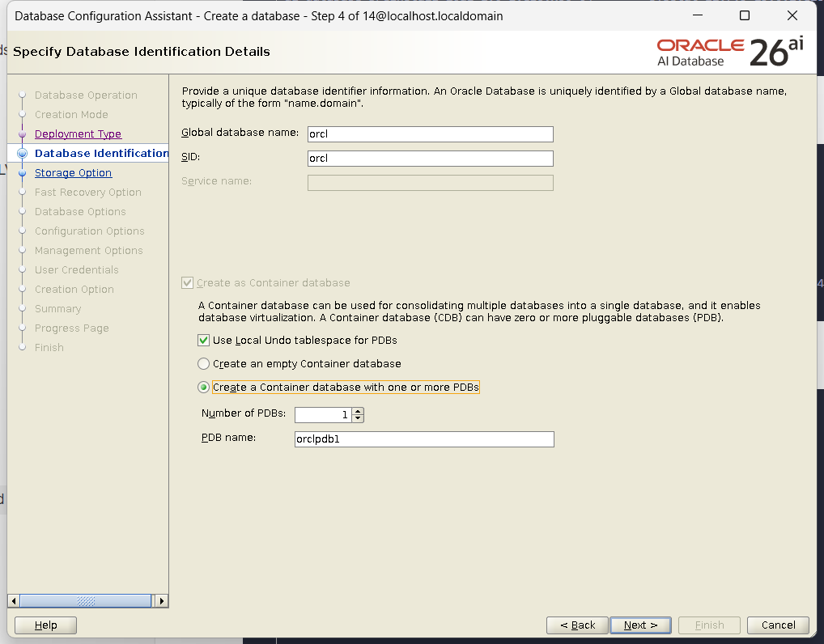
Task: Click the Finish step label in sidebar
Action: tap(49, 348)
